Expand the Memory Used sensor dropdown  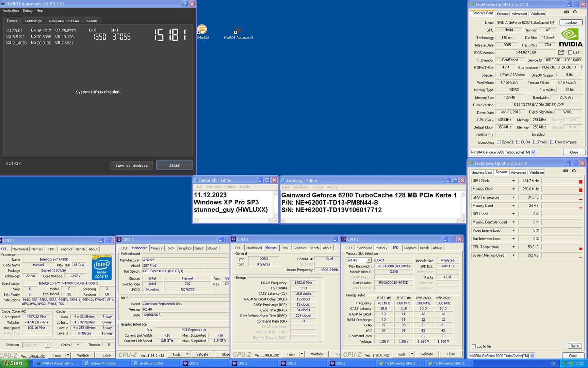tap(513, 205)
